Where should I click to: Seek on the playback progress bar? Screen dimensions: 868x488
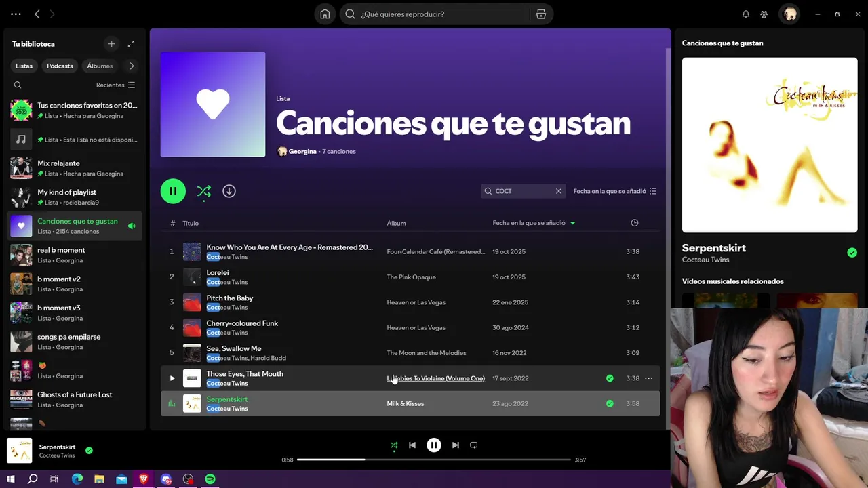[x=434, y=460]
